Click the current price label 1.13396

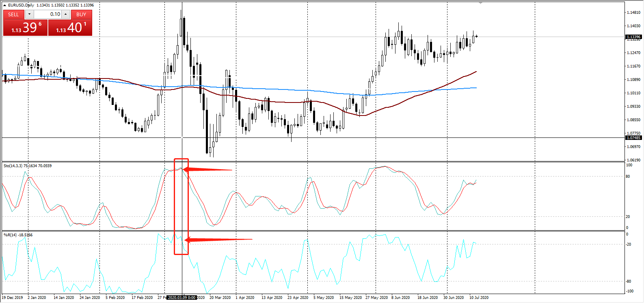[x=633, y=37]
